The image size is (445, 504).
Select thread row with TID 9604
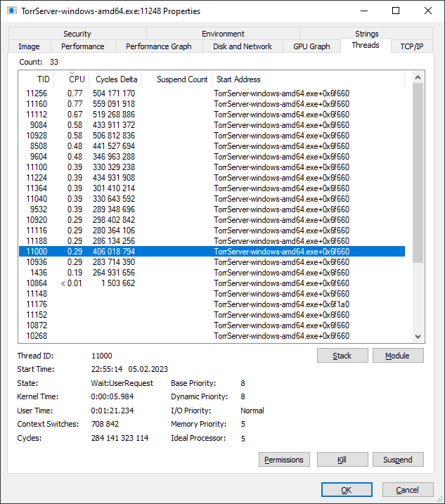point(212,157)
